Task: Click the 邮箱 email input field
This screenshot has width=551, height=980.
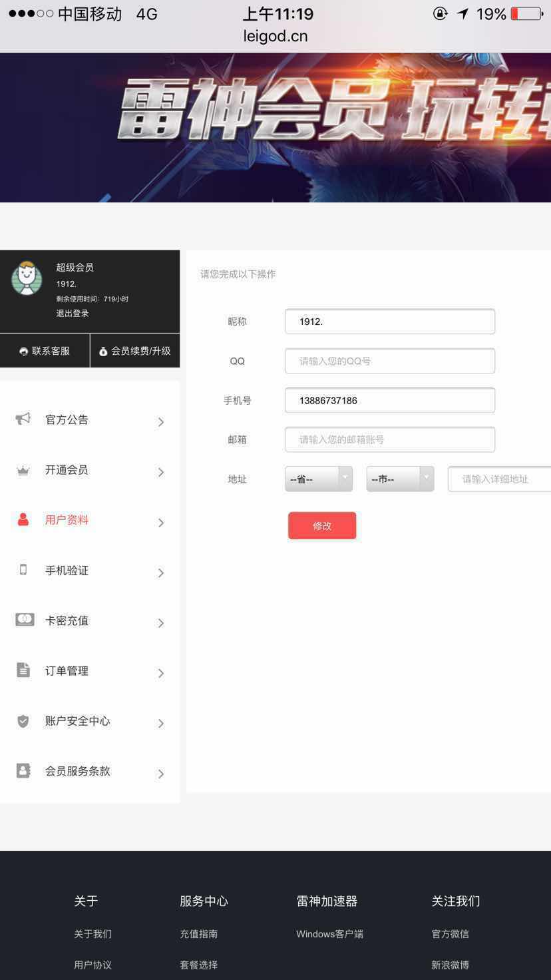Action: click(x=390, y=439)
